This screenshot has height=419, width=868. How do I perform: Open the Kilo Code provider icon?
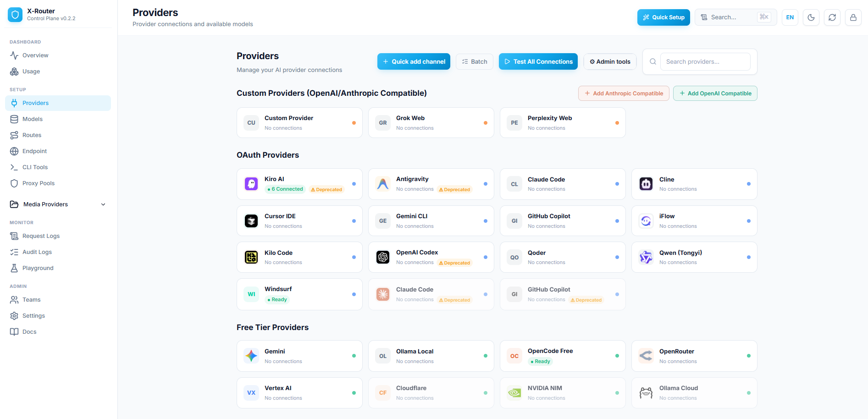tap(251, 257)
